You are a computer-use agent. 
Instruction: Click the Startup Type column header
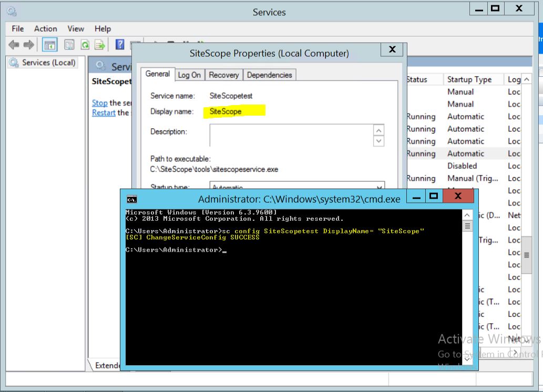pos(469,79)
